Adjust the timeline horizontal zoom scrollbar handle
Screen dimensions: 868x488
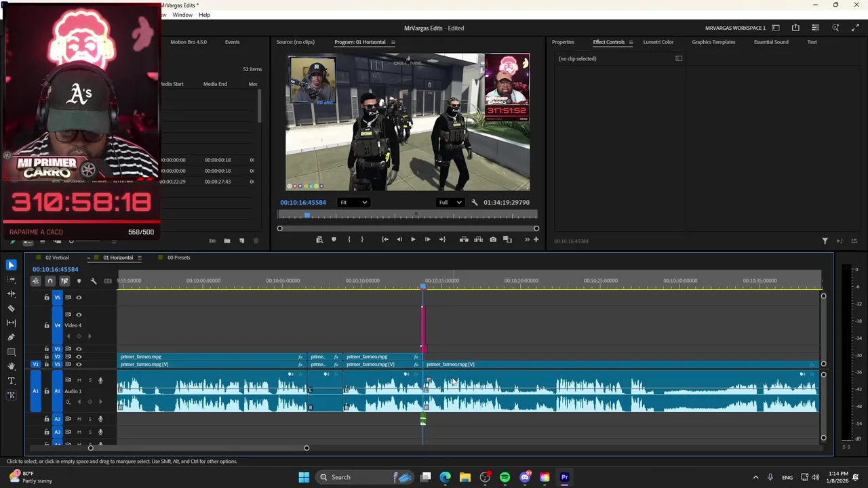[307, 448]
